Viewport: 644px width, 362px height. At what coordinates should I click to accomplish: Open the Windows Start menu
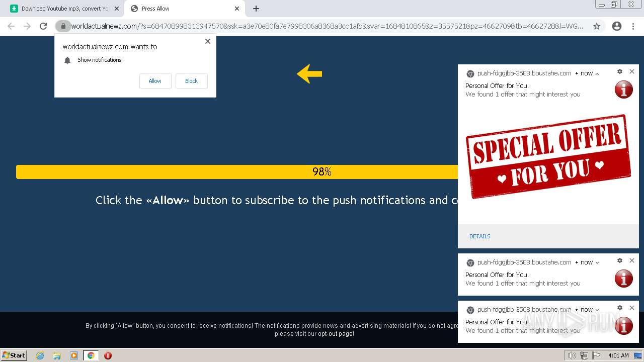point(14,355)
